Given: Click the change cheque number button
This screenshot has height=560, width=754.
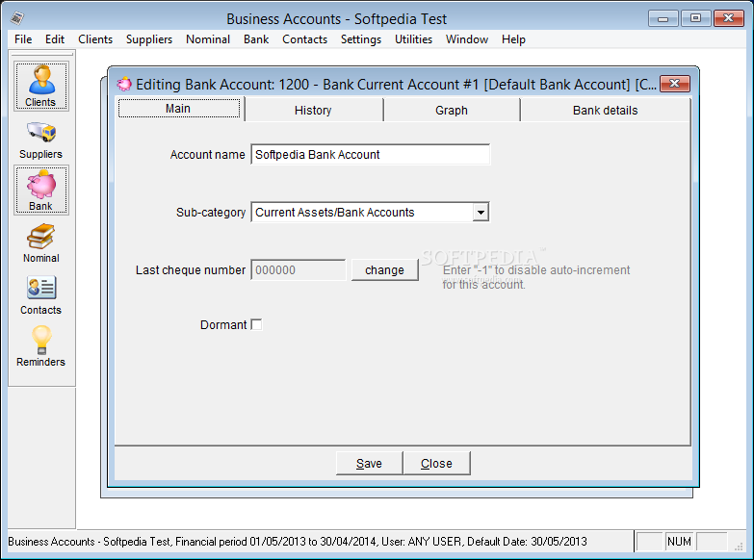Looking at the screenshot, I should click(384, 270).
